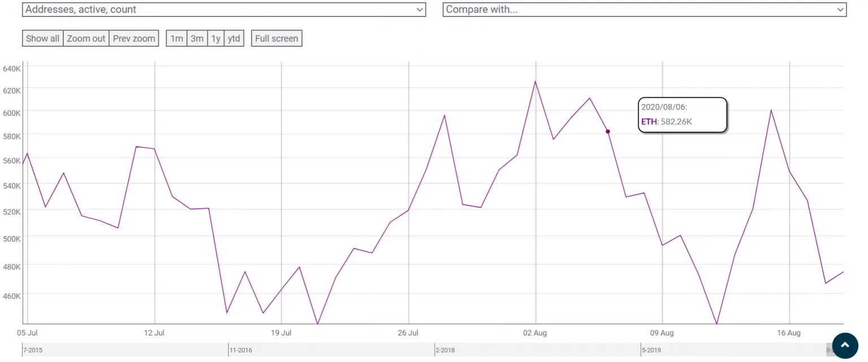Switch to the 3m time range
This screenshot has width=868, height=362.
tap(197, 38)
